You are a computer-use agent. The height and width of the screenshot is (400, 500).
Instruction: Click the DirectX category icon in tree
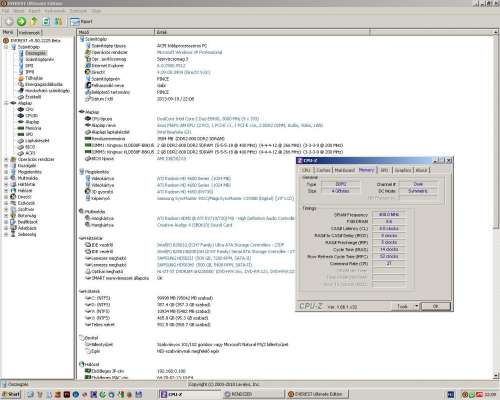click(13, 197)
